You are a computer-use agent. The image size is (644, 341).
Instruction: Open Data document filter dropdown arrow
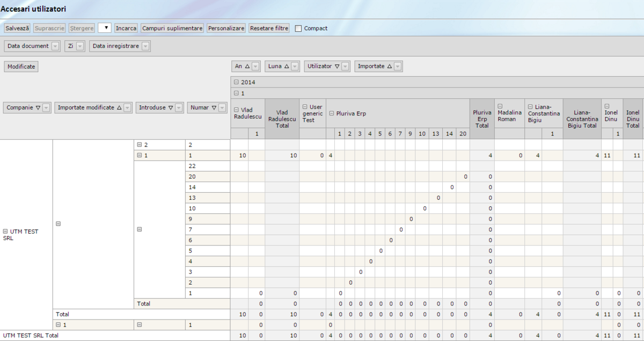click(x=56, y=46)
